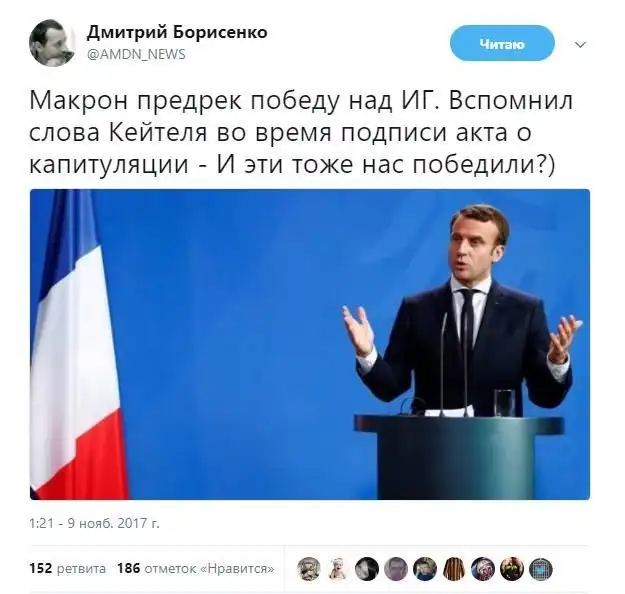Viewport: 625px width, 594px height.
Task: Open the 1:21 - 9 нояб. 2017 timestamp
Action: tap(94, 523)
